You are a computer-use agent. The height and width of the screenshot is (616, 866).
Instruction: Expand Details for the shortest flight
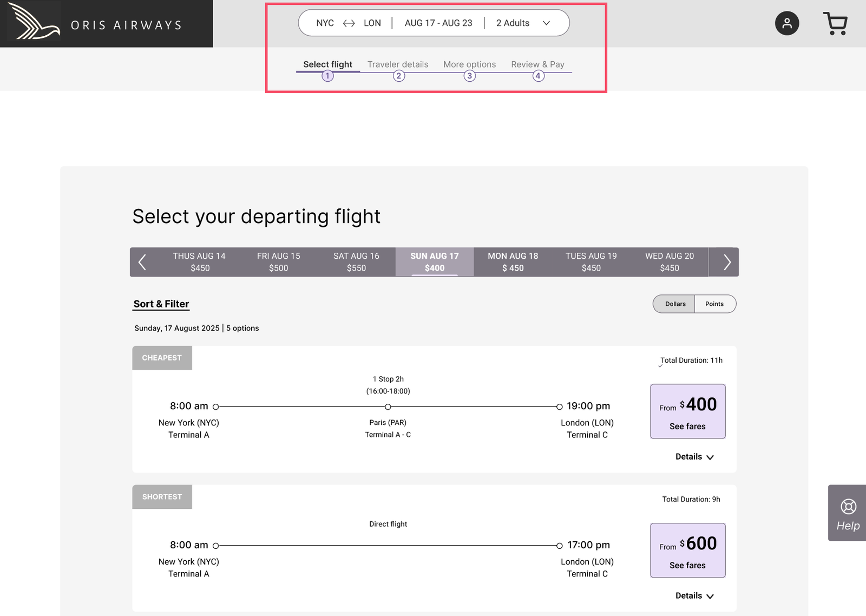pyautogui.click(x=694, y=596)
